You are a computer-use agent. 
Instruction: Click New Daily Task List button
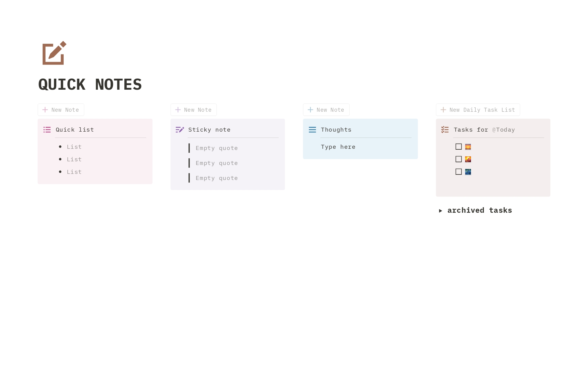(478, 110)
